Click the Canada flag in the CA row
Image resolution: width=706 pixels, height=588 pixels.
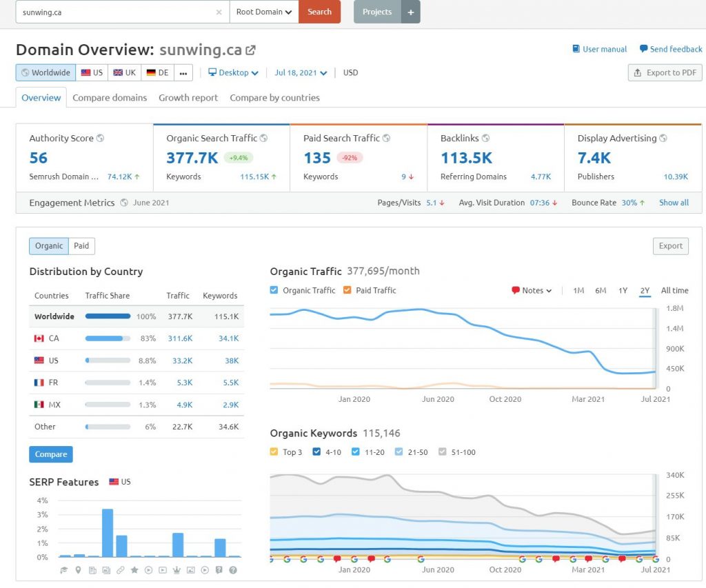pyautogui.click(x=39, y=338)
